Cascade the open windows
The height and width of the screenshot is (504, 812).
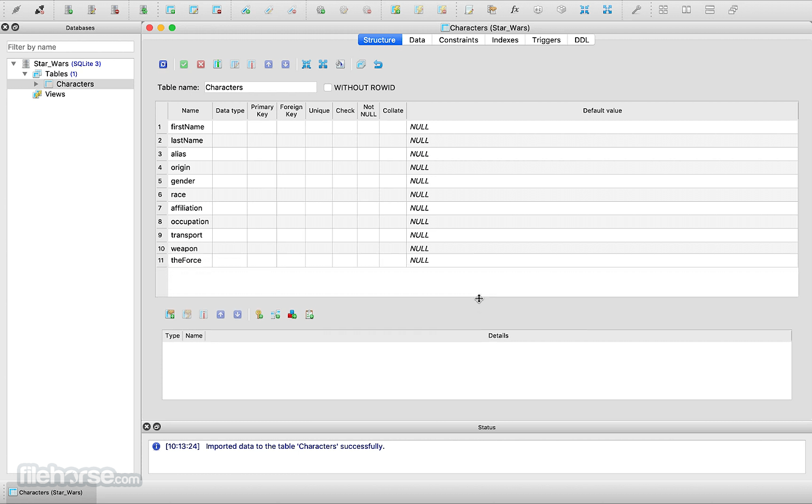733,10
